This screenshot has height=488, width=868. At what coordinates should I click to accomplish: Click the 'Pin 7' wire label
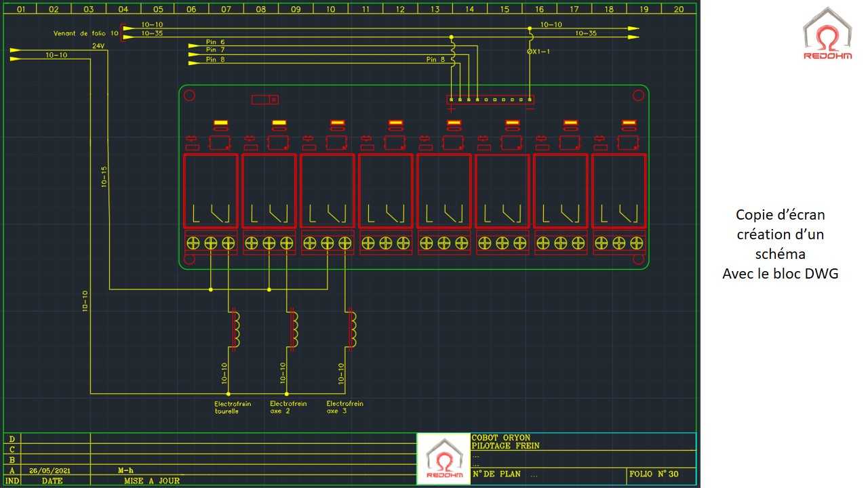tap(216, 50)
